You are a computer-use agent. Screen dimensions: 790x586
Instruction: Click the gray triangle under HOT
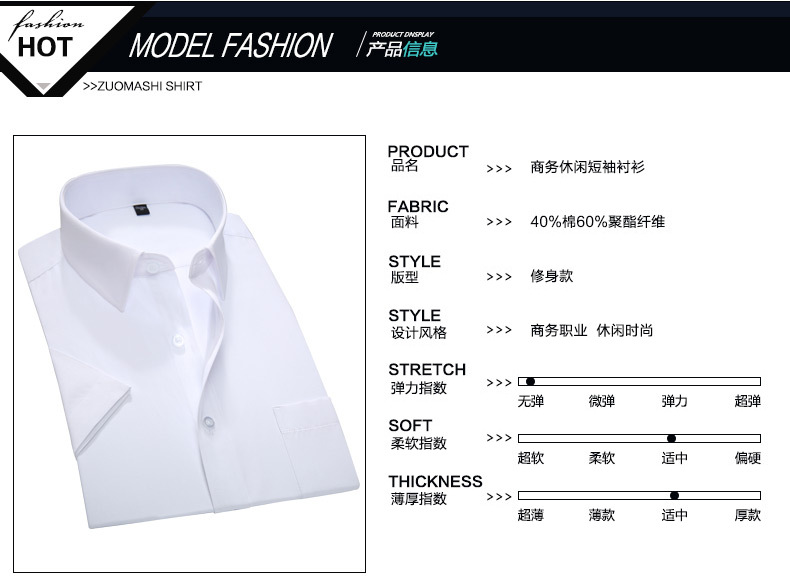[x=44, y=87]
